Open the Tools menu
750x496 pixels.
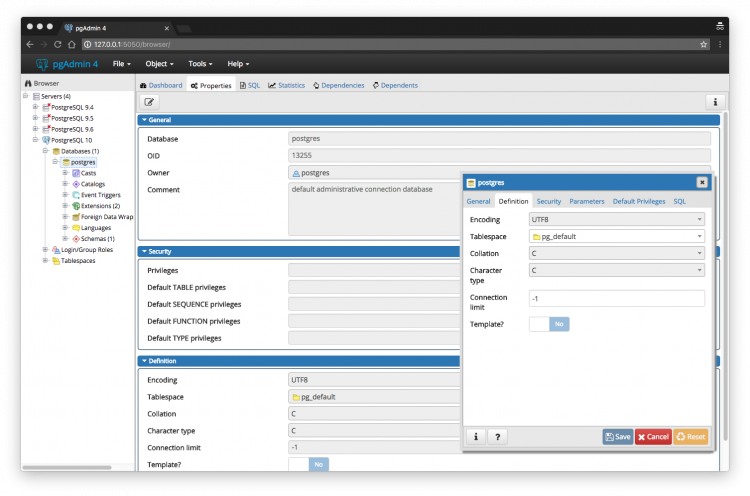coord(200,64)
